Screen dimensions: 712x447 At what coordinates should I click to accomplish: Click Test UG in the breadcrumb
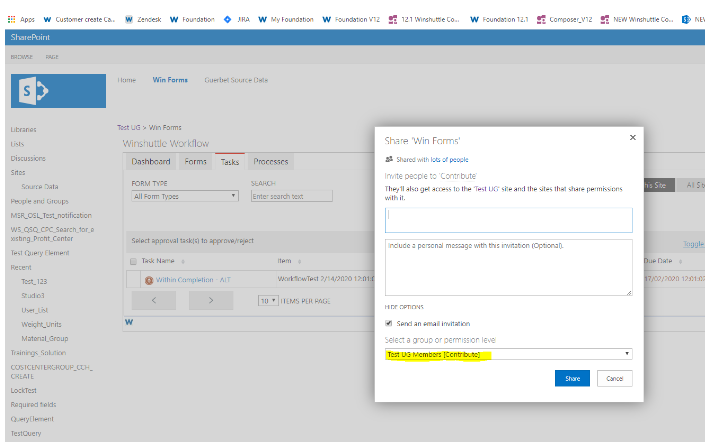click(129, 128)
